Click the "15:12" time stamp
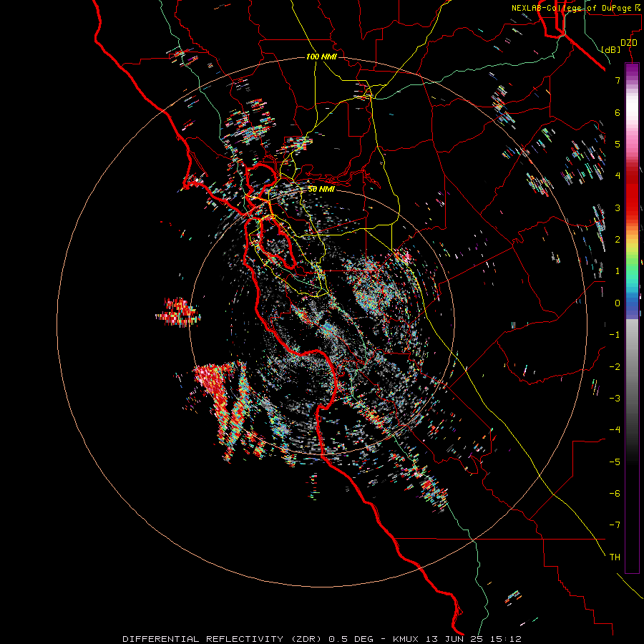 coord(507,639)
